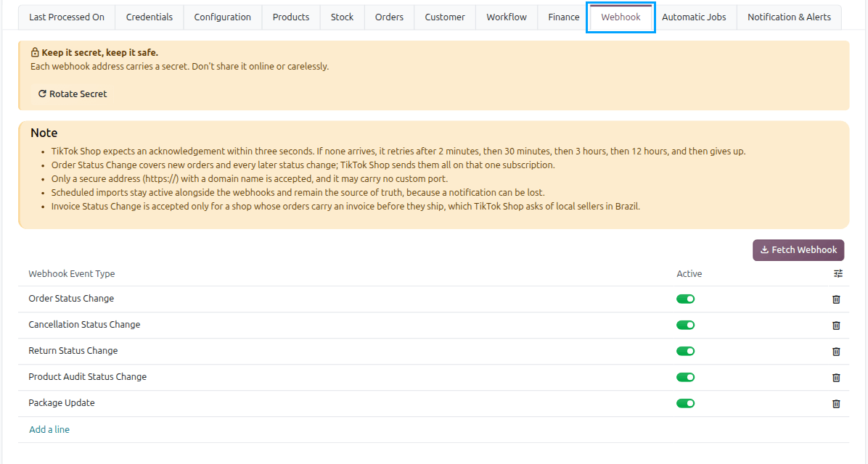This screenshot has height=464, width=868.
Task: Switch off Product Audit Status Change
Action: click(x=685, y=377)
